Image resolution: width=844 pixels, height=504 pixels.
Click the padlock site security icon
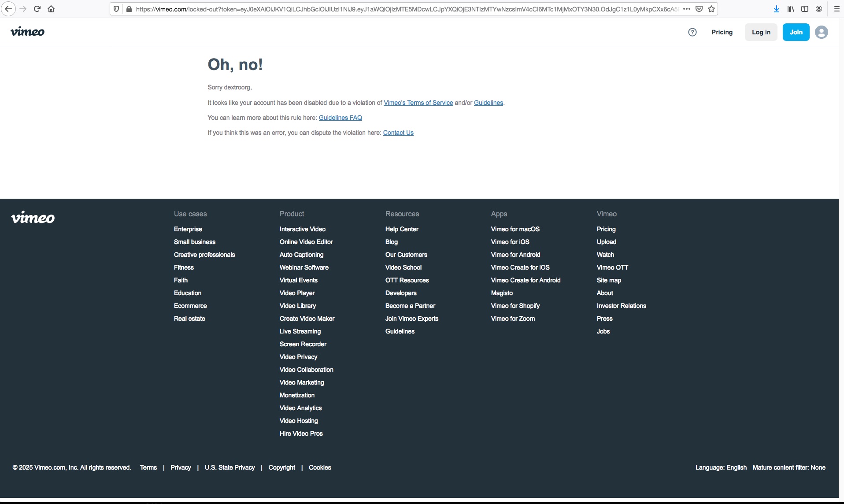pyautogui.click(x=129, y=9)
